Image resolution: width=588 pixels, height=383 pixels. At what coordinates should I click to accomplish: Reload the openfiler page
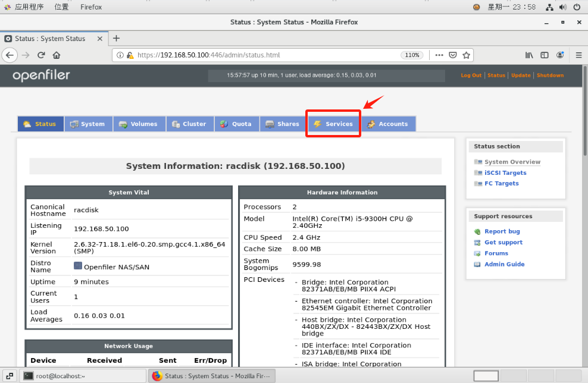[x=41, y=55]
